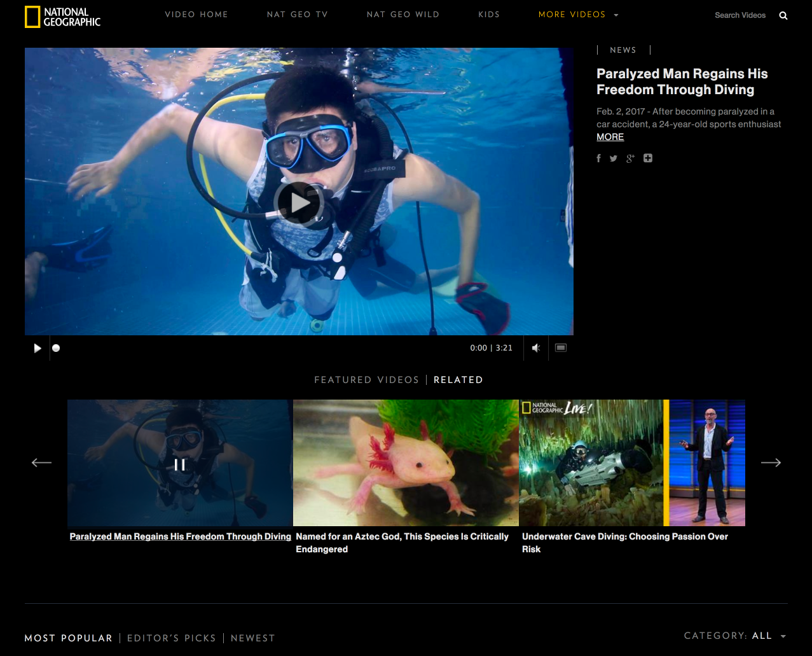Select Most Popular tab
Screen dimensions: 812x656
pyautogui.click(x=68, y=638)
